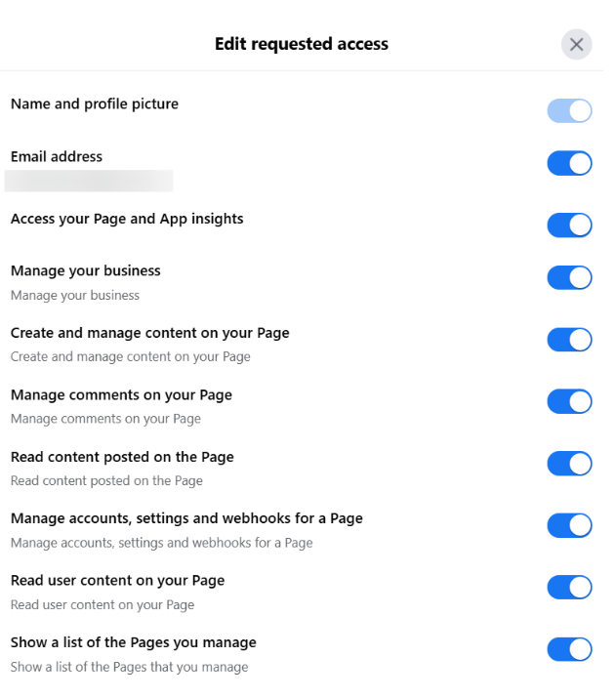Click the bold Manage your business title

click(x=86, y=270)
